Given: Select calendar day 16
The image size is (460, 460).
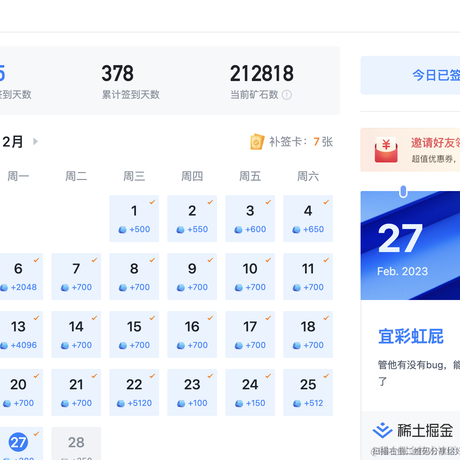Looking at the screenshot, I should click(x=192, y=334).
